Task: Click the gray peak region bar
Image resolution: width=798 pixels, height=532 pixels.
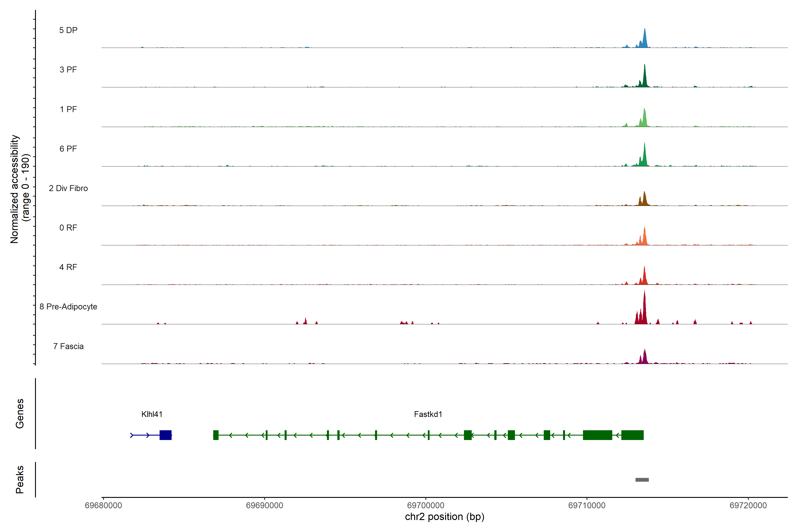Action: click(x=642, y=480)
